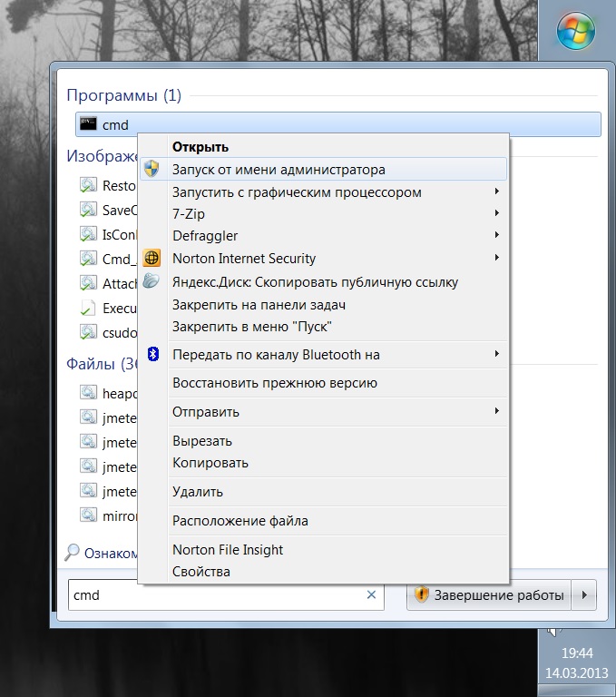
Task: Click the Cmd_ image file icon
Action: coord(88,258)
